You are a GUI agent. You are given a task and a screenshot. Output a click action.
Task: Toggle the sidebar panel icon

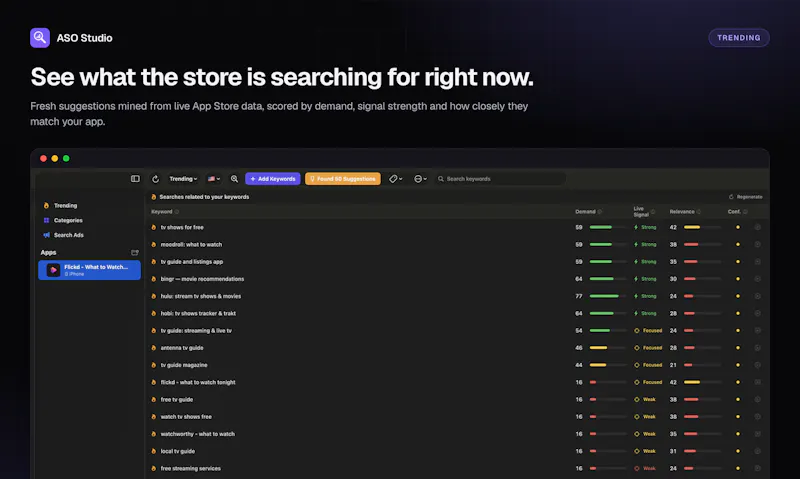(135, 179)
